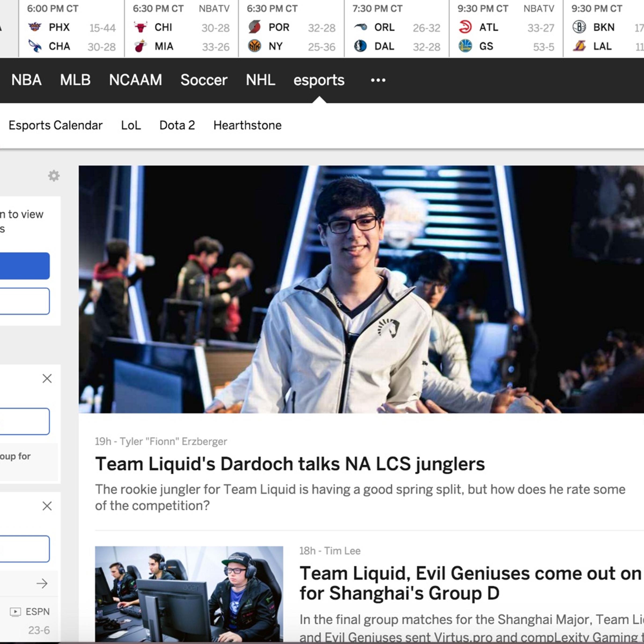Viewport: 644px width, 644px height.
Task: Click the solid blue sidebar button
Action: (25, 266)
